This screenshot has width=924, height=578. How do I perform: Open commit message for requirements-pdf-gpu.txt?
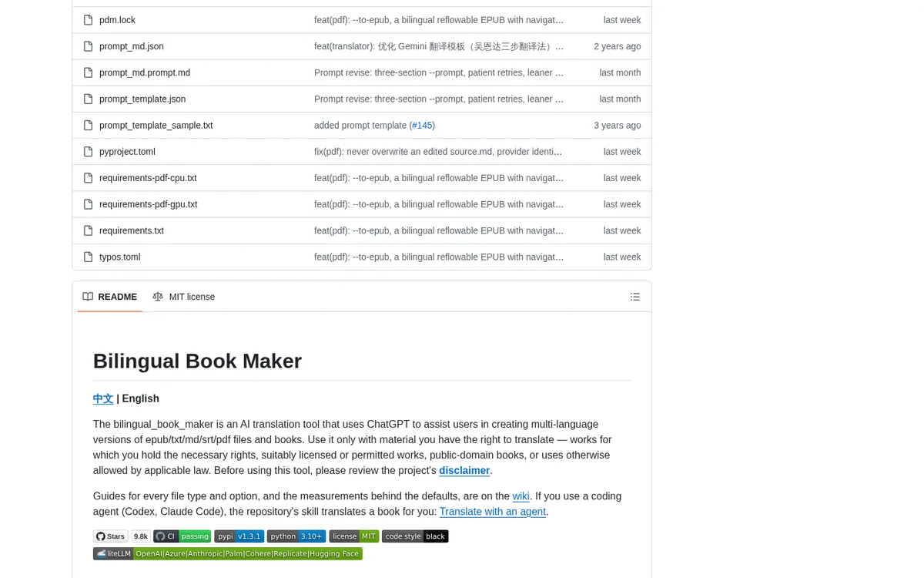[439, 204]
